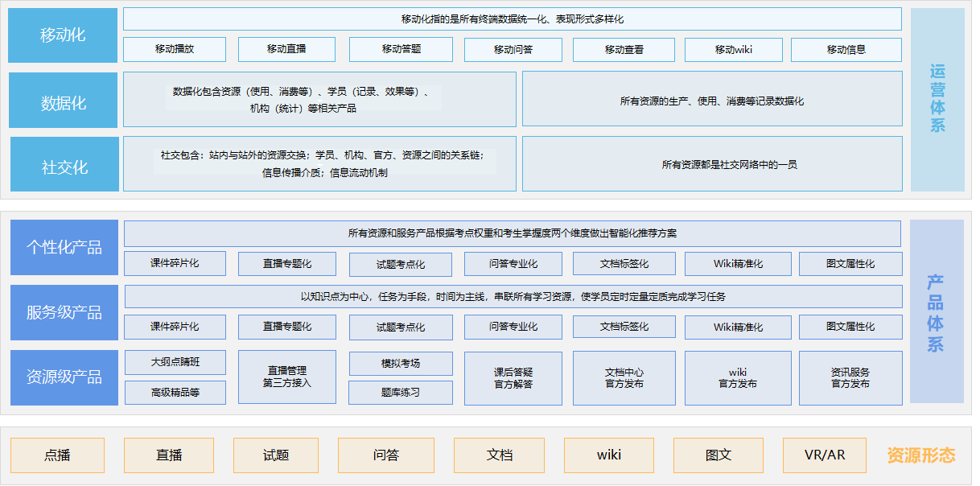Open the 文档中心 官方发布 box
Screen dimensions: 980x486
(x=624, y=378)
